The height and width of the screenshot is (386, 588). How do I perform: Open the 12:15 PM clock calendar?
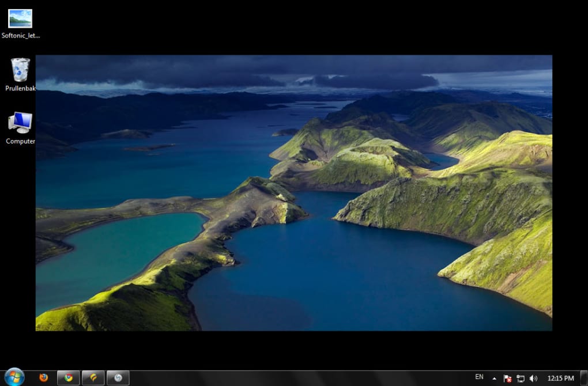(x=560, y=379)
